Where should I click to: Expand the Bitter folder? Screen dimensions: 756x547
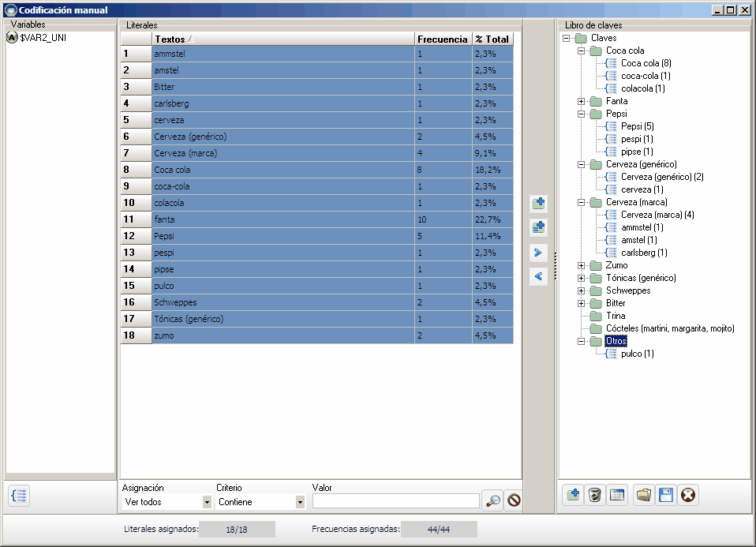(x=582, y=303)
